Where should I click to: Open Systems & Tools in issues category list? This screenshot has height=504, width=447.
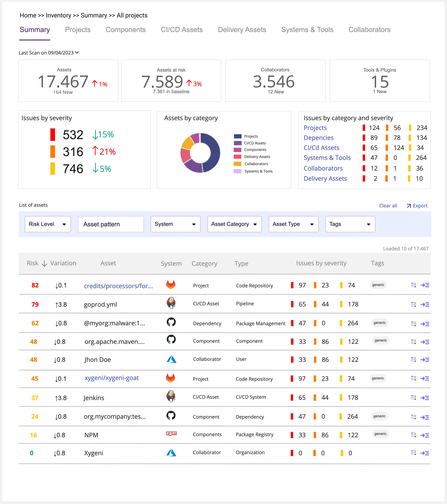coord(327,158)
